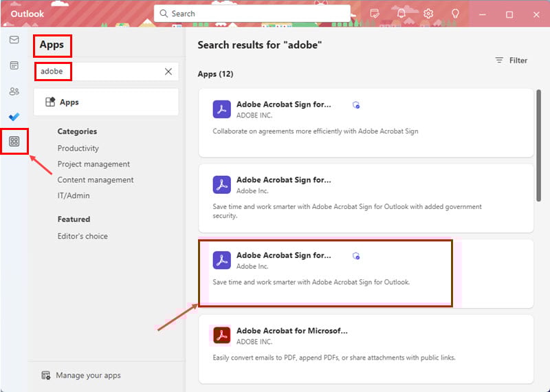Screen dimensions: 550x392
Task: Open the notifications bell icon
Action: 401,14
